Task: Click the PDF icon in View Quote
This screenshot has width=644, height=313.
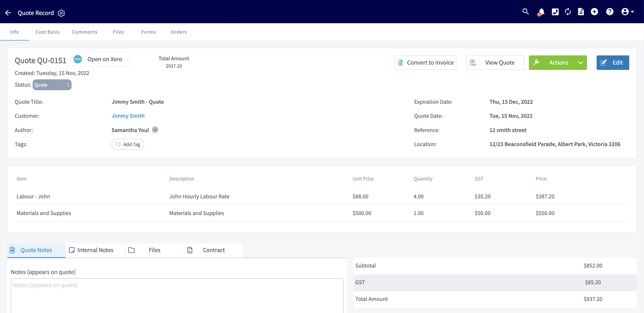Action: (473, 63)
